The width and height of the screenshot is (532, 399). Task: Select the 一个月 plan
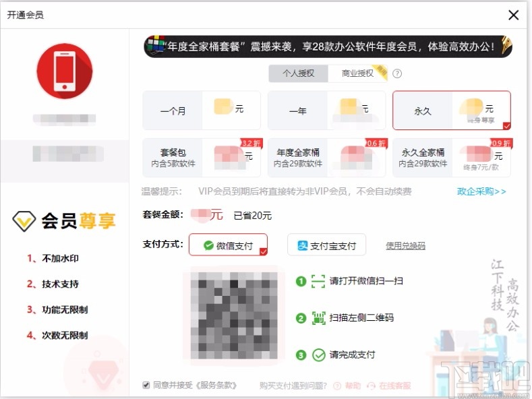(x=202, y=111)
